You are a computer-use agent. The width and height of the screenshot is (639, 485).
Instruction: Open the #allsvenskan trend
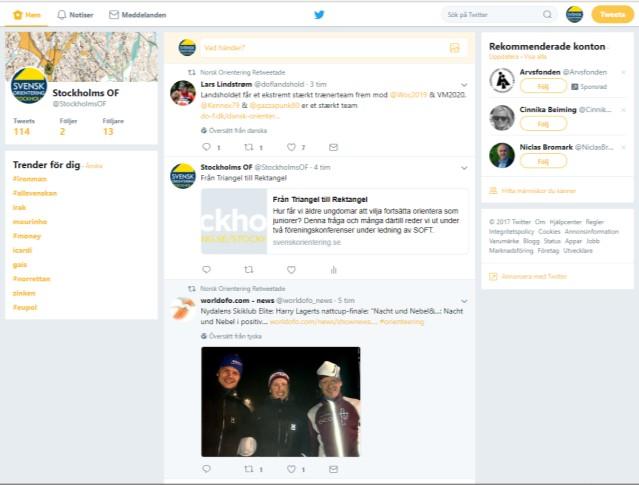coord(35,193)
